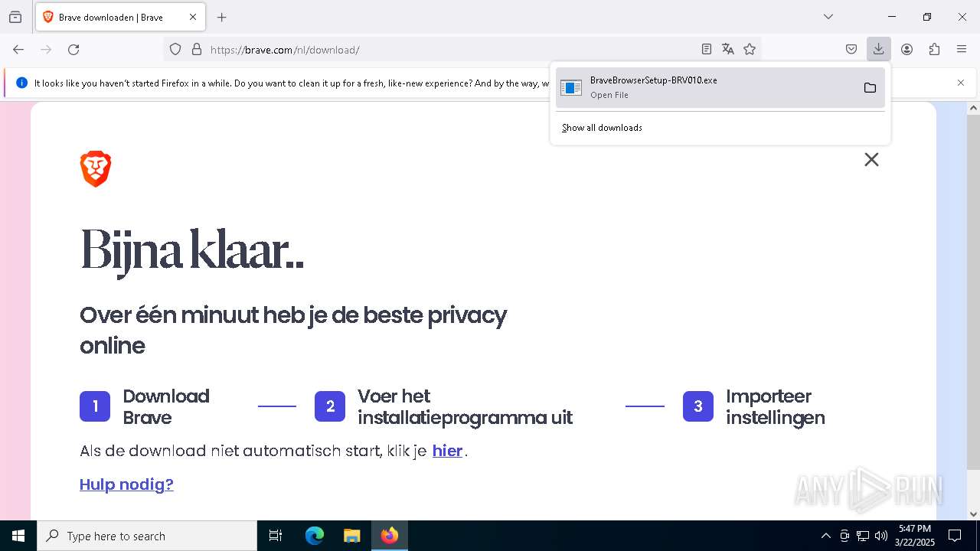The width and height of the screenshot is (980, 551).
Task: Open Firefox account menu
Action: [x=906, y=49]
